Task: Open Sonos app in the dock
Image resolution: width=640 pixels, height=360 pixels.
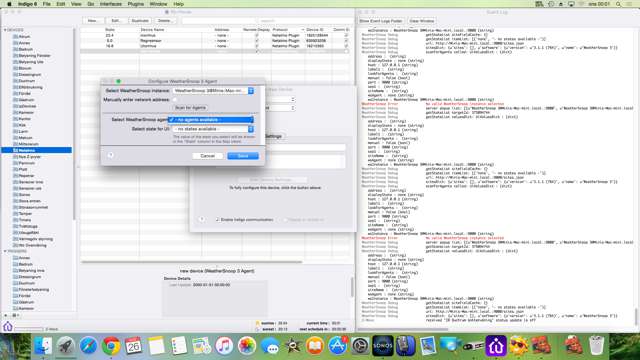Action: (x=383, y=346)
